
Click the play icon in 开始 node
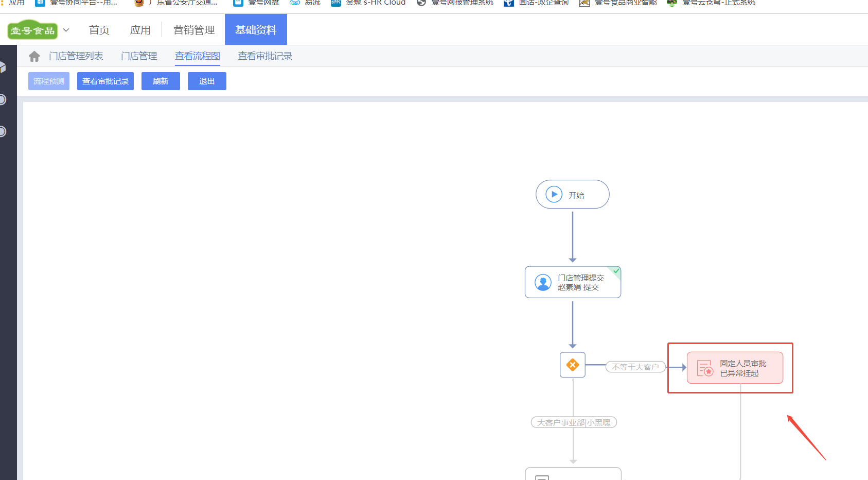coord(554,195)
